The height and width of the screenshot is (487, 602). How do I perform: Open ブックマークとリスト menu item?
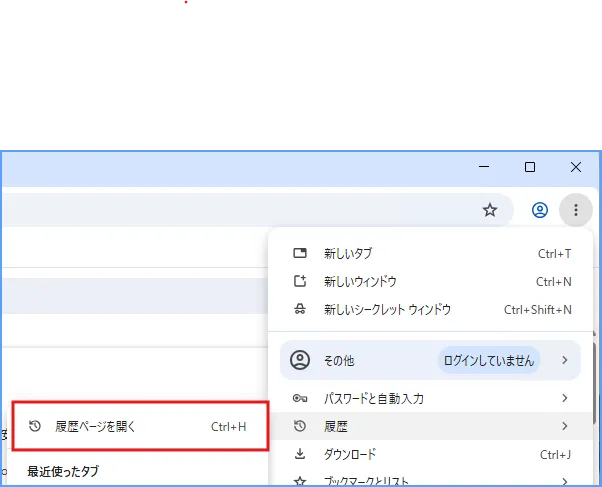[x=432, y=480]
